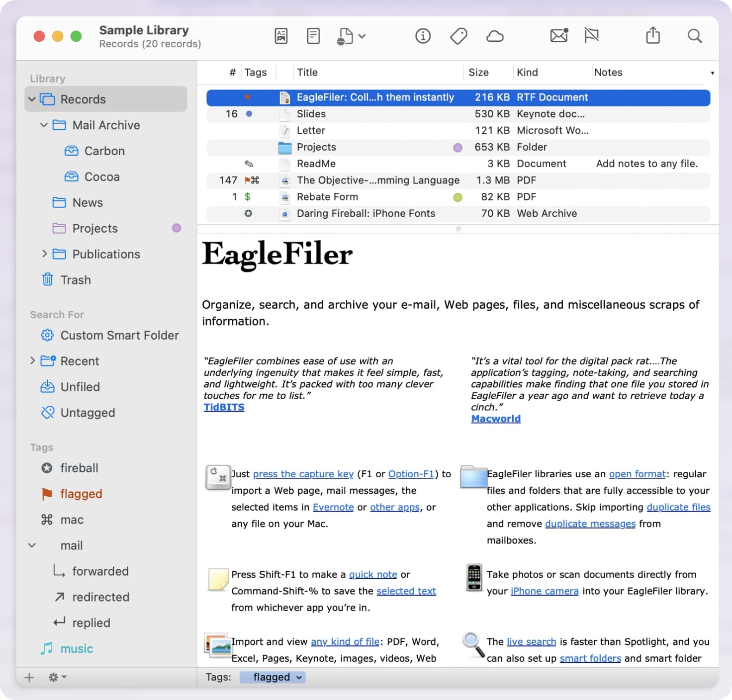Click the Share icon
The width and height of the screenshot is (732, 700).
pyautogui.click(x=652, y=35)
